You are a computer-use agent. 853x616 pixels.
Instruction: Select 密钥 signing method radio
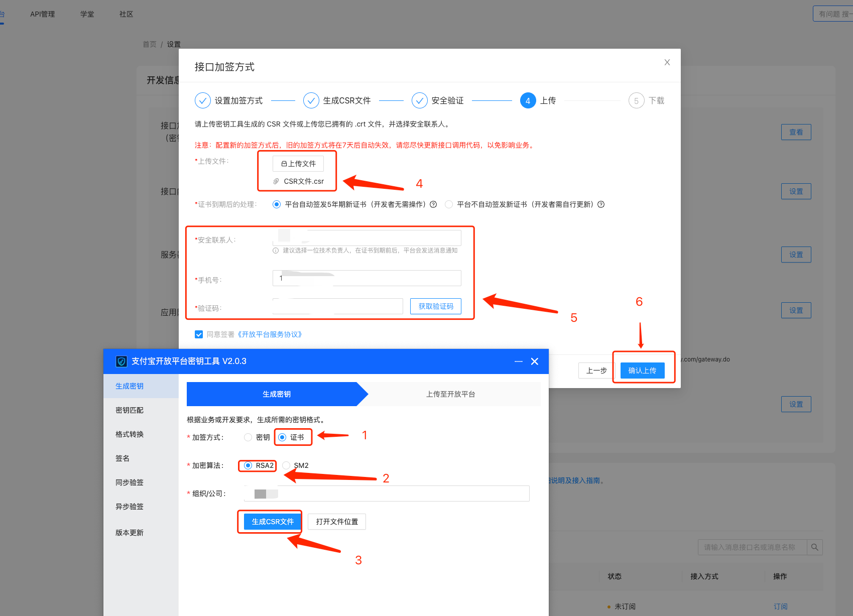click(248, 437)
